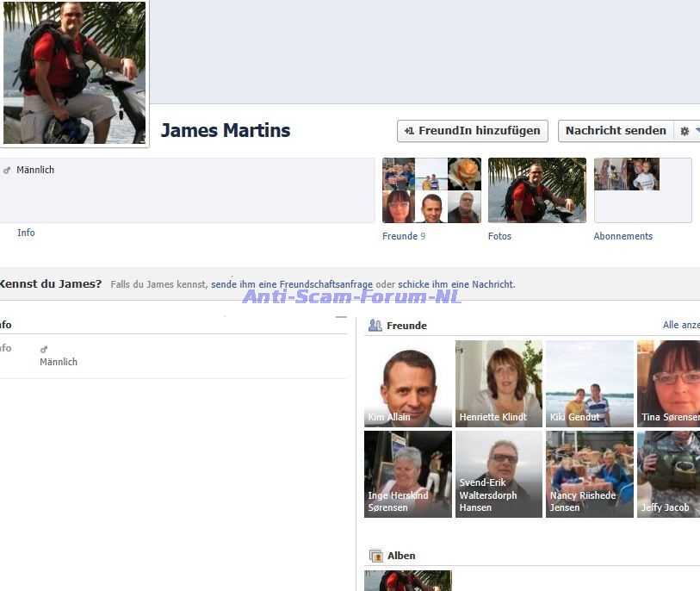Click the gear settings icon beside Nachricht senden
Image resolution: width=700 pixels, height=591 pixels.
pos(685,131)
